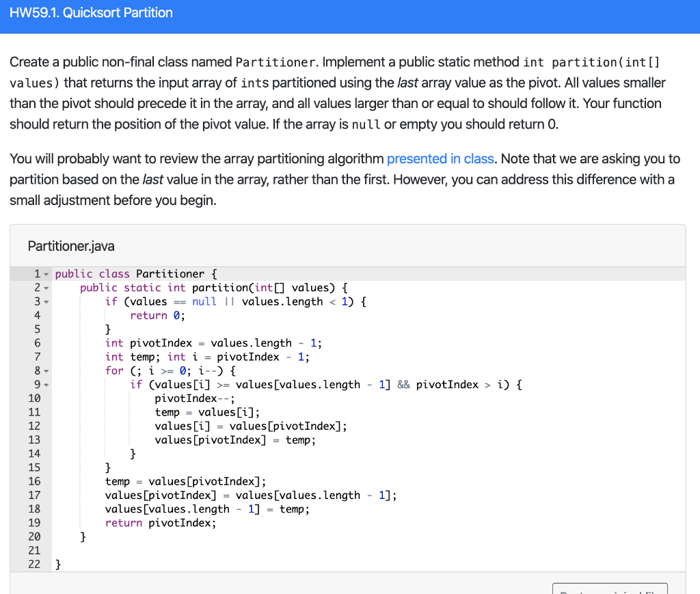Collapse the partition method fold on line 2
This screenshot has height=594, width=700.
45,287
